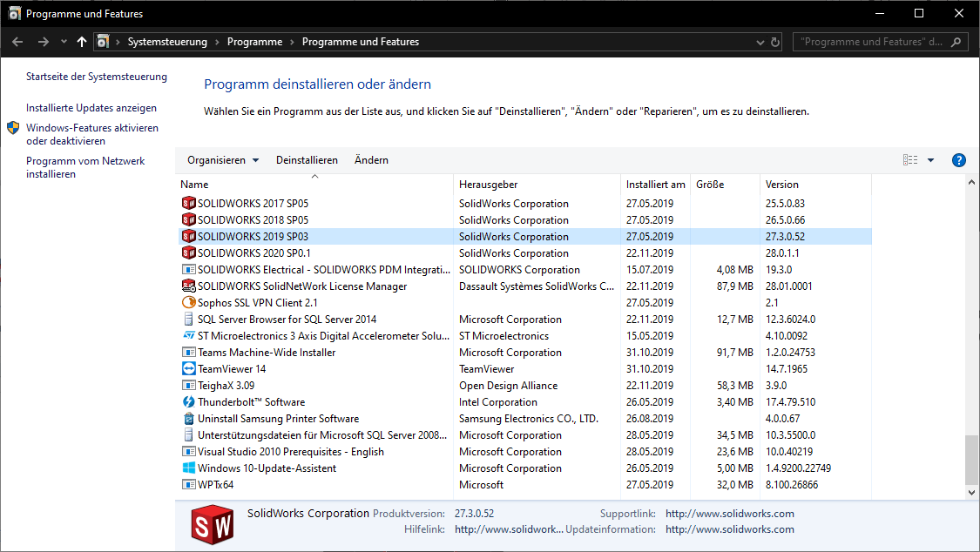Select size value 91,7 MB

tap(735, 353)
